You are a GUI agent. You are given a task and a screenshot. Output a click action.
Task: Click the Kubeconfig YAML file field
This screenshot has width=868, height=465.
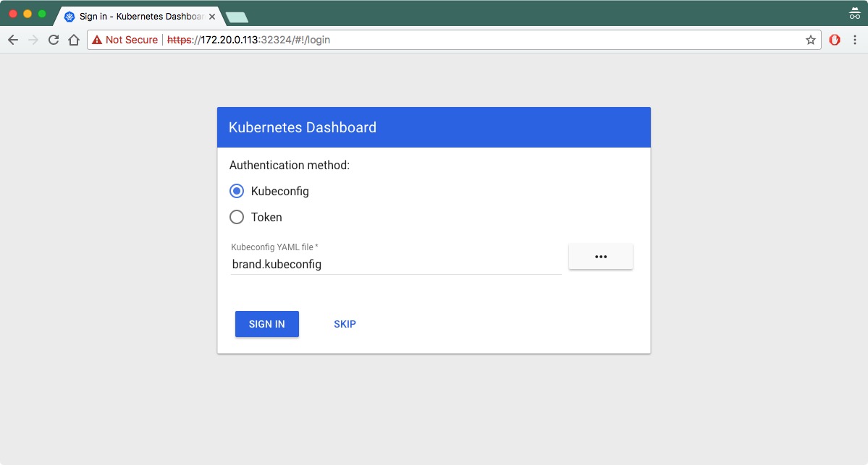pyautogui.click(x=395, y=264)
